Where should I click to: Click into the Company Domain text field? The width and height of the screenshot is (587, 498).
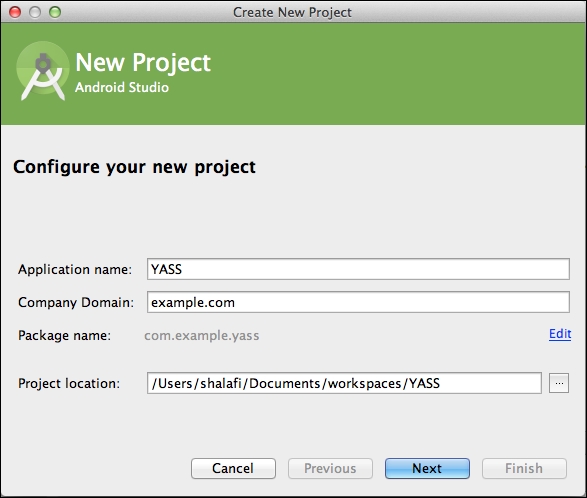click(x=358, y=302)
